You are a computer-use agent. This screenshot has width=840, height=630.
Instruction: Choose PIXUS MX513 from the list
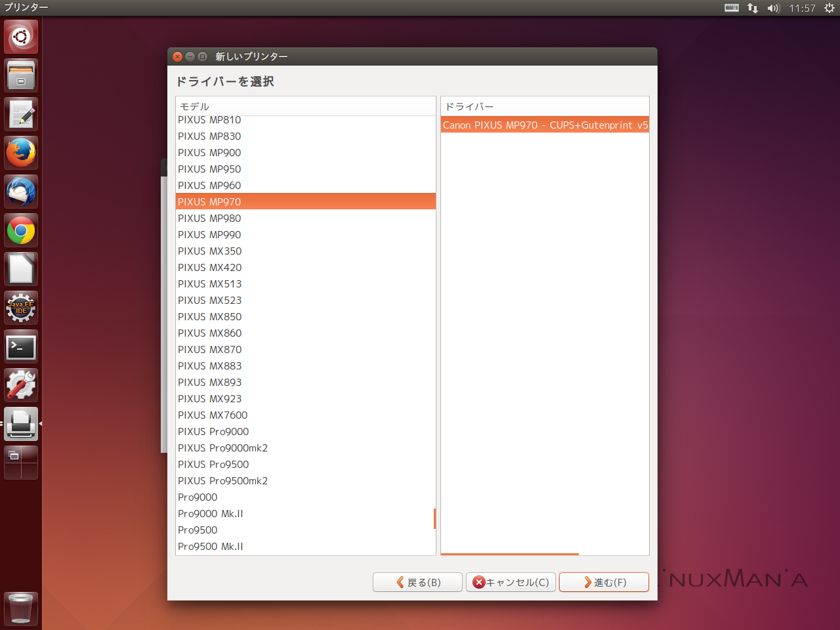coord(306,283)
